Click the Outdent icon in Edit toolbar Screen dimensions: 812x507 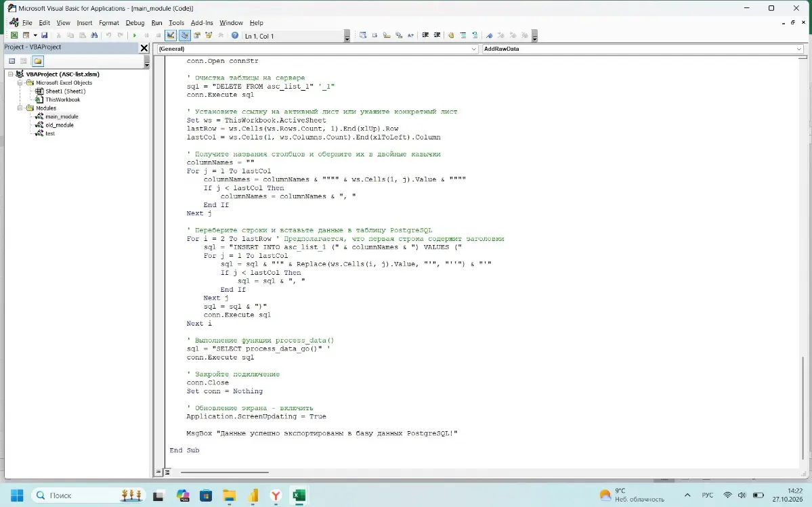pos(437,35)
